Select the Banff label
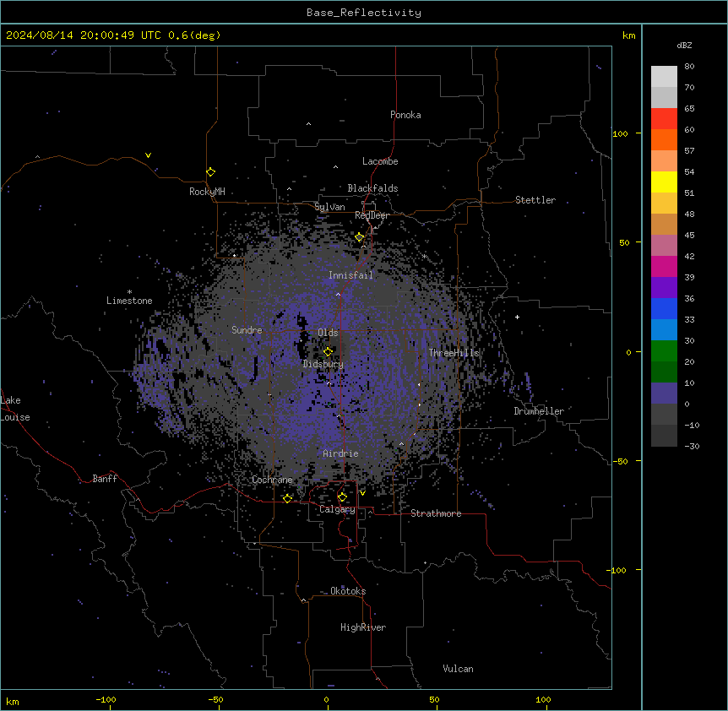728x711 pixels. point(105,479)
